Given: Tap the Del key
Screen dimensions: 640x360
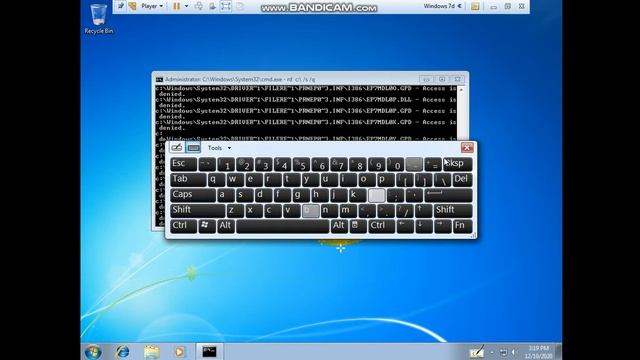Looking at the screenshot, I should point(462,179).
